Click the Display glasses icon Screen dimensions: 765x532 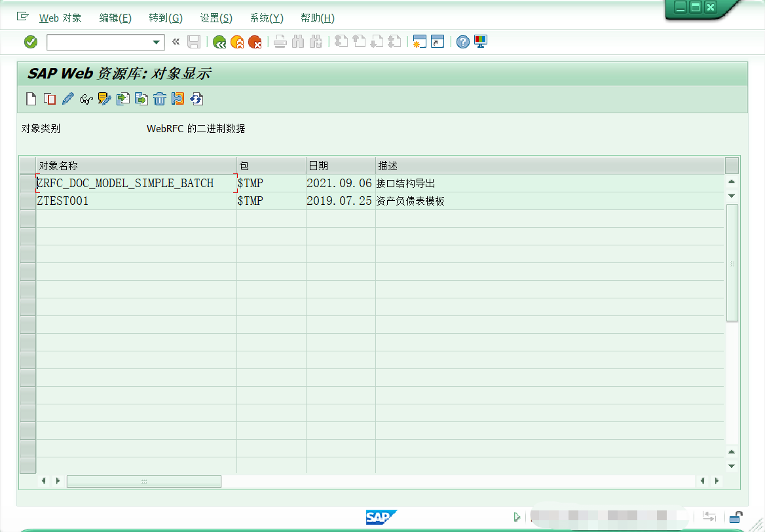pos(86,99)
